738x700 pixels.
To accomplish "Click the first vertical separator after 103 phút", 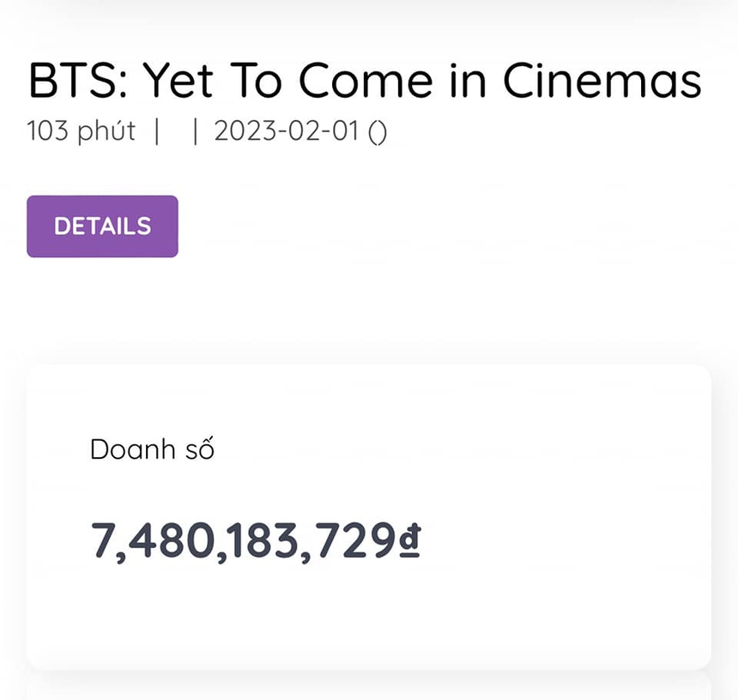I will pos(156,133).
